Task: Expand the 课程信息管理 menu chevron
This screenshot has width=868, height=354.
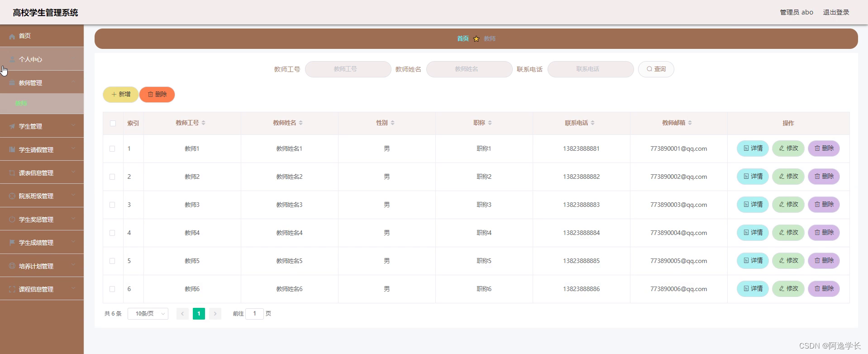Action: click(x=73, y=288)
